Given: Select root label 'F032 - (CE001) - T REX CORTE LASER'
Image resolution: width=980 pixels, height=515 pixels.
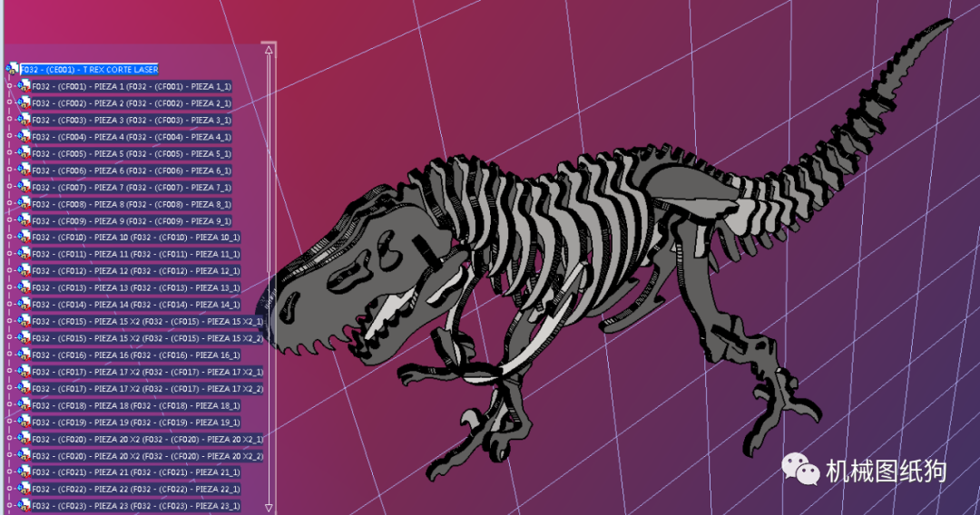Looking at the screenshot, I should 89,69.
